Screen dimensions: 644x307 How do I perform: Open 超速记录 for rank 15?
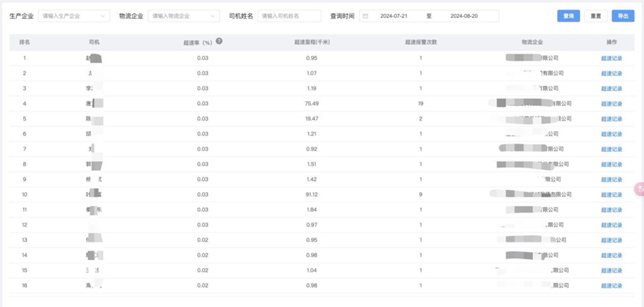(611, 270)
